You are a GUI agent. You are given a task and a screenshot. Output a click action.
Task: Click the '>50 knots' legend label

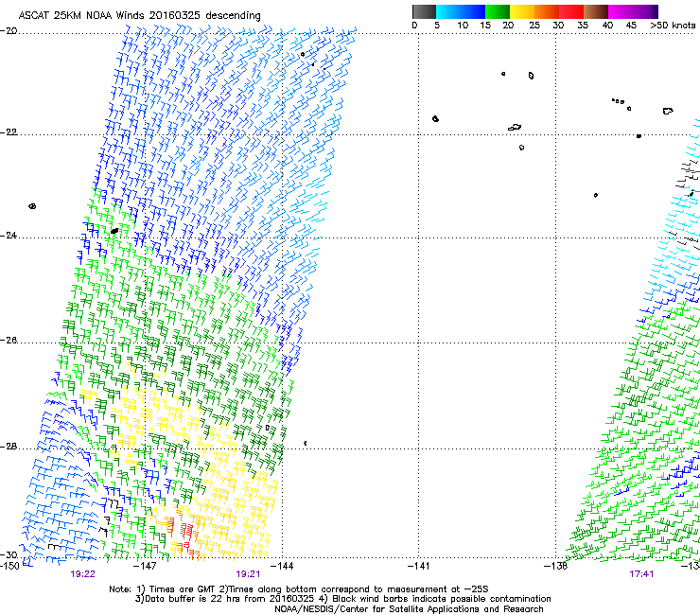click(673, 26)
